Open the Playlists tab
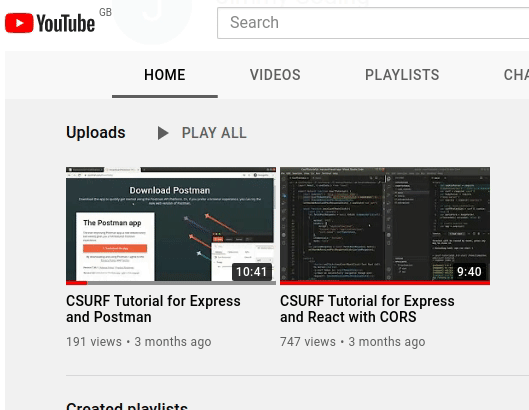 [x=402, y=75]
